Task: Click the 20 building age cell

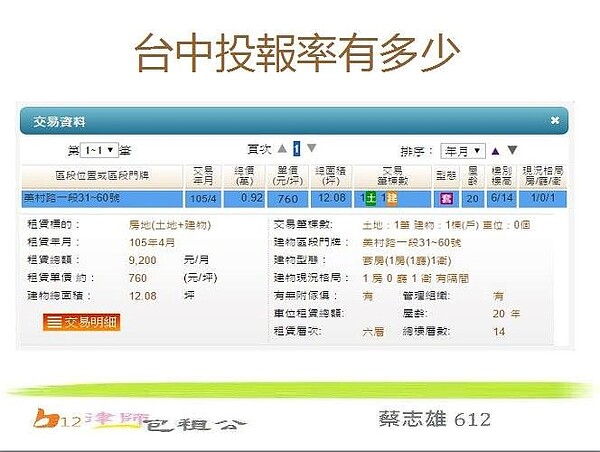Action: tap(473, 199)
